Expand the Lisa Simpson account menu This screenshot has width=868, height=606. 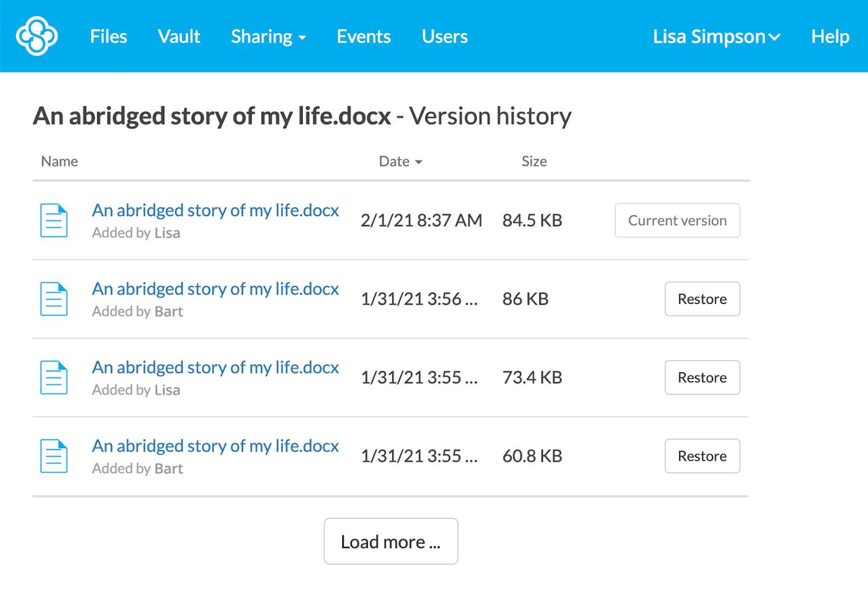(x=716, y=36)
